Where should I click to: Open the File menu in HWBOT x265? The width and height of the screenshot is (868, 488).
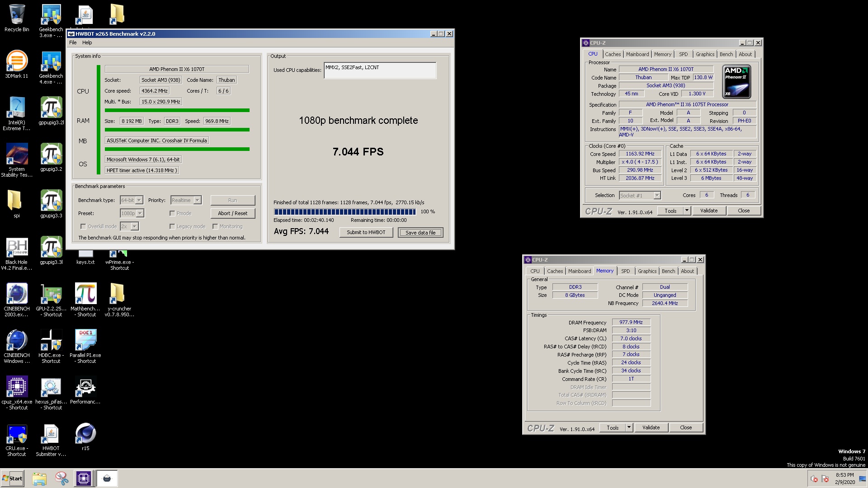coord(73,42)
